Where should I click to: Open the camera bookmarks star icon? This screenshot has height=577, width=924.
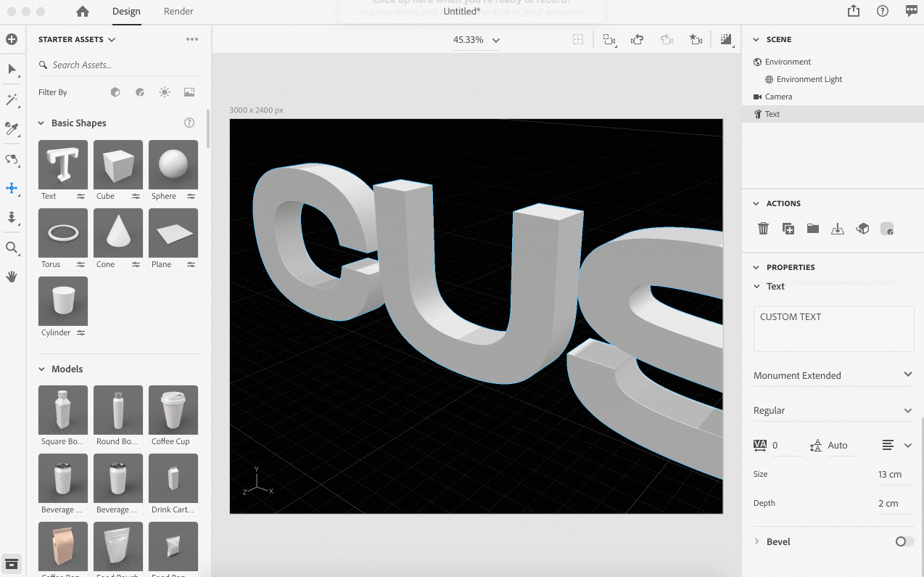click(696, 40)
